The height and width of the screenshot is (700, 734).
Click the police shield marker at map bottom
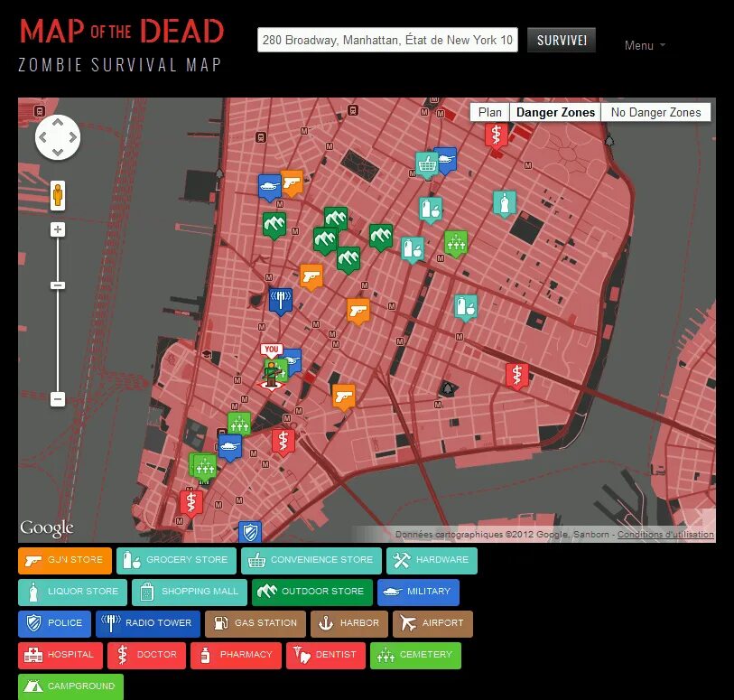pos(250,531)
